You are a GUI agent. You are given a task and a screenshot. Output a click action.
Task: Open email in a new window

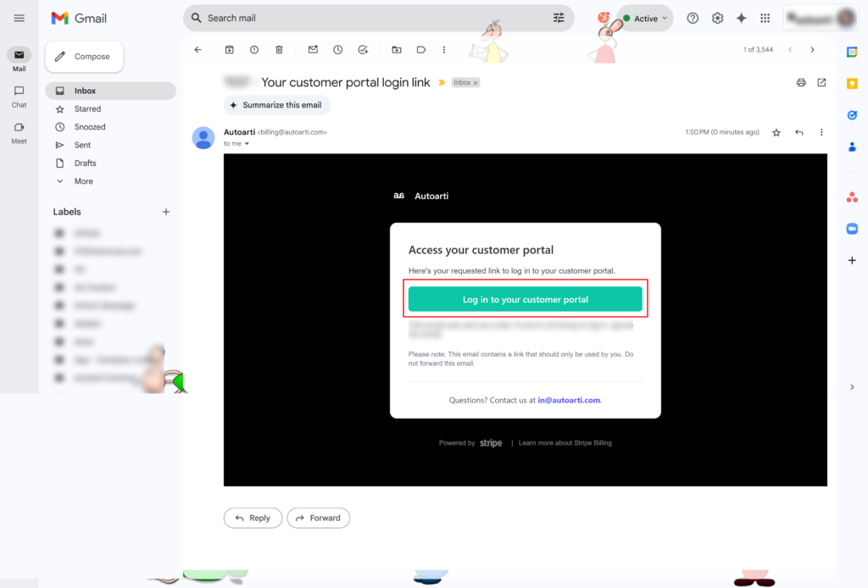(x=821, y=82)
